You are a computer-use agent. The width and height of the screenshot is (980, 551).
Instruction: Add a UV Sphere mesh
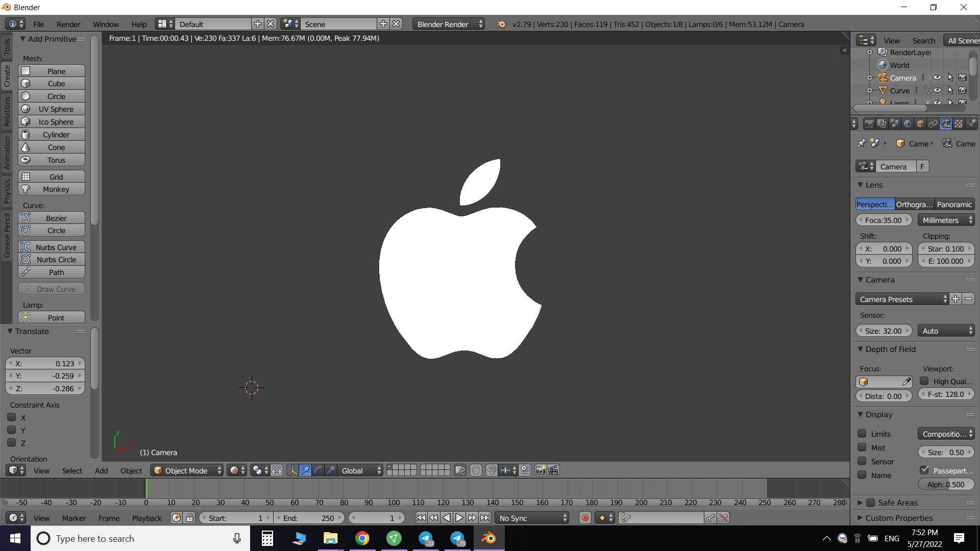click(52, 109)
